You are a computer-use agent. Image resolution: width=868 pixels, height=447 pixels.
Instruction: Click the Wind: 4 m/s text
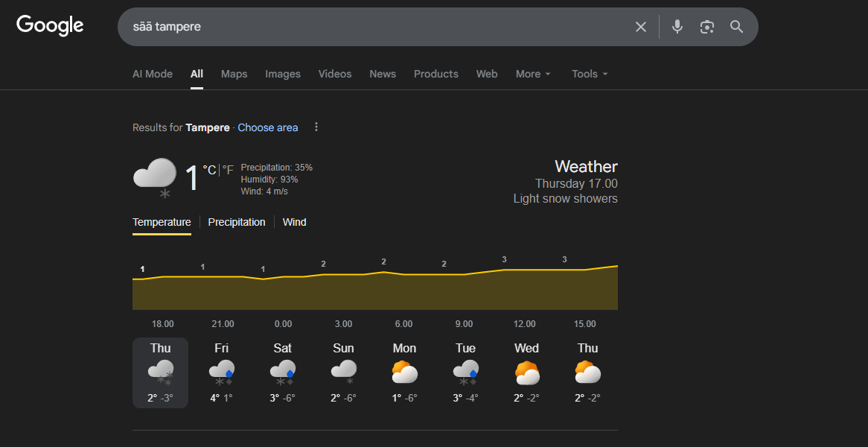point(264,191)
